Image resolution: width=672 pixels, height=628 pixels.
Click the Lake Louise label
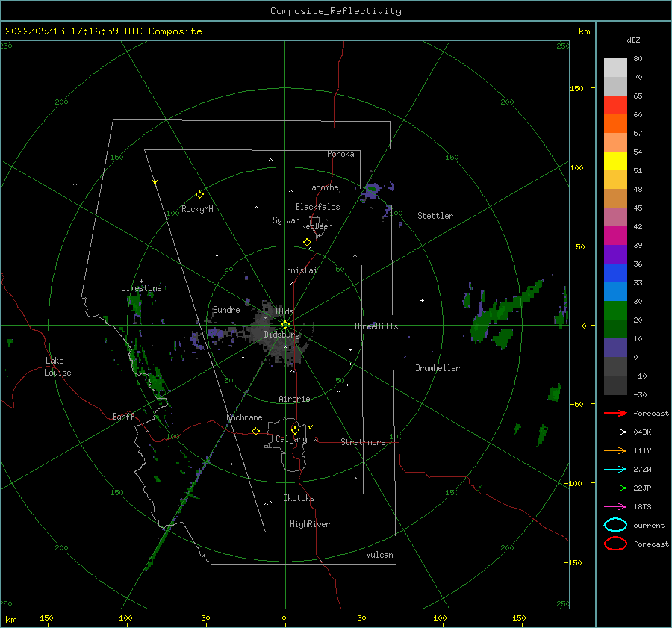point(57,367)
